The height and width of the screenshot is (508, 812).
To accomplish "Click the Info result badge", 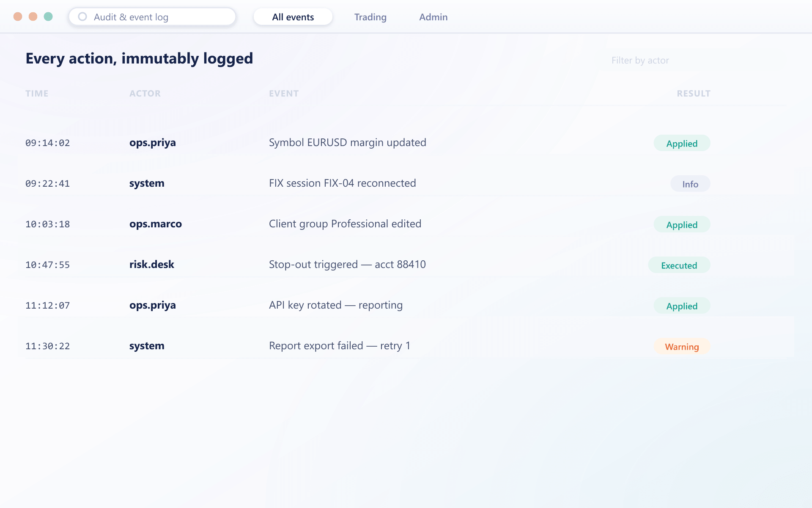I will tap(690, 184).
